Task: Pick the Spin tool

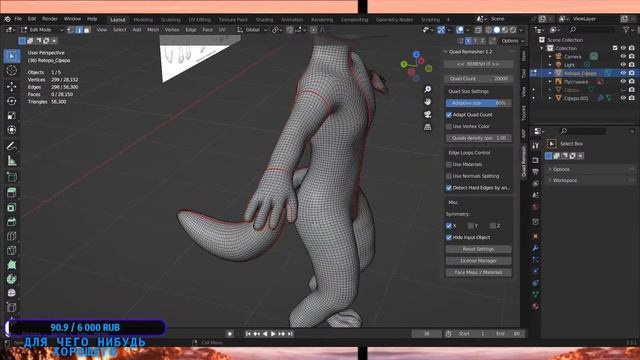Action: coord(12,279)
